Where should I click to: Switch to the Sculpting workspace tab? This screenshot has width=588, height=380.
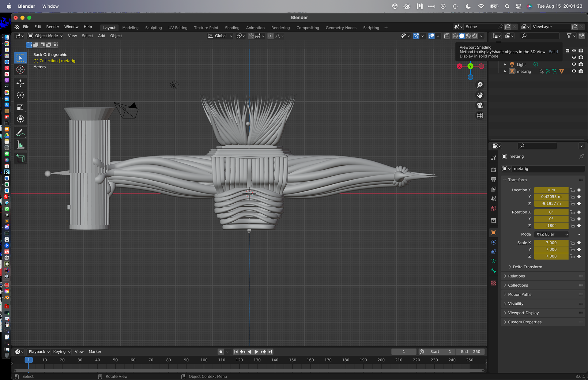coord(153,28)
